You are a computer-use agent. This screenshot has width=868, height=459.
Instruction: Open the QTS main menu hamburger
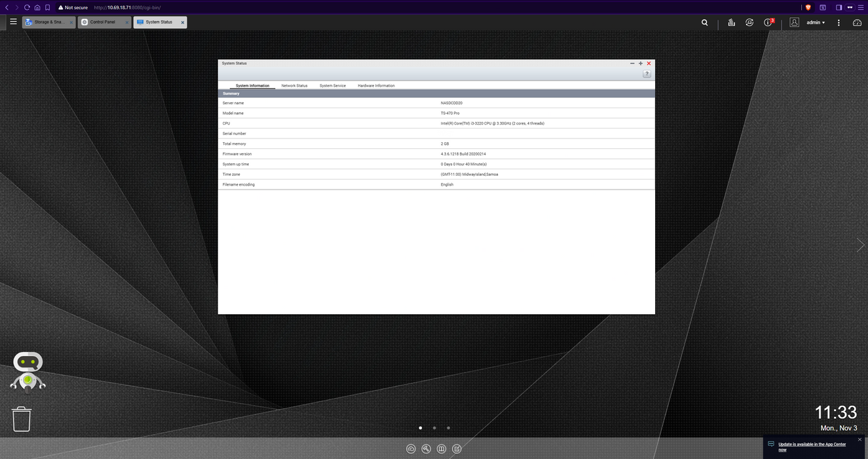point(13,22)
